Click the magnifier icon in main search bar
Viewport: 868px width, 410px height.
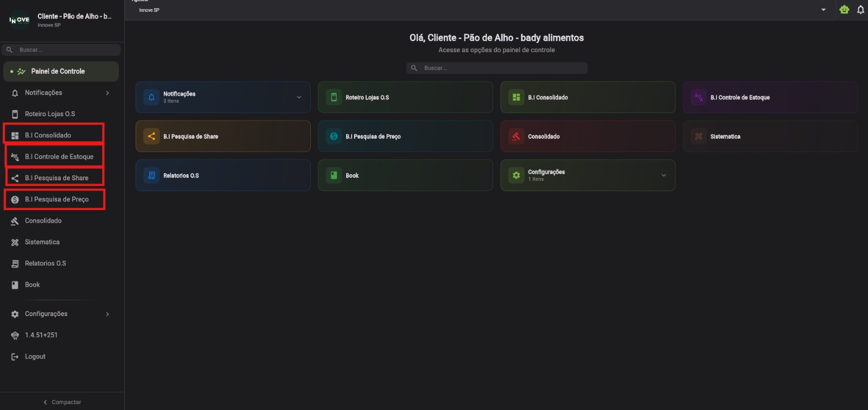pyautogui.click(x=414, y=68)
